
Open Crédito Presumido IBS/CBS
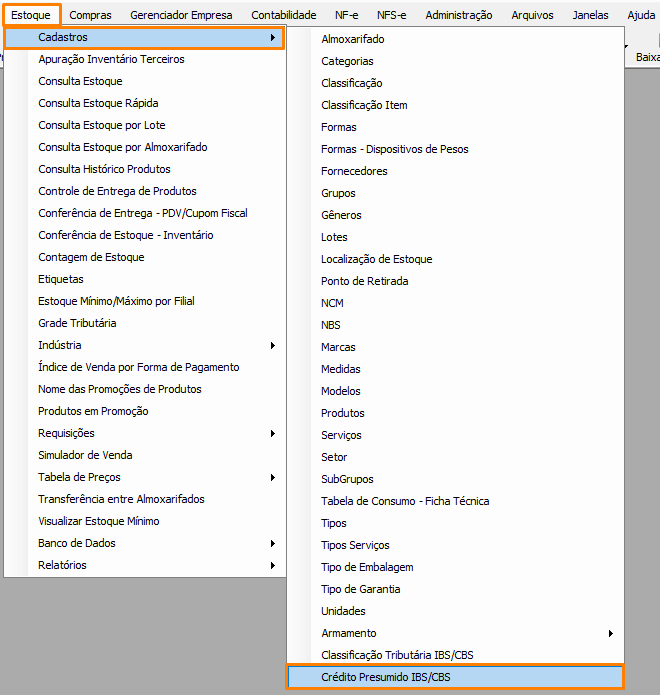pyautogui.click(x=455, y=677)
